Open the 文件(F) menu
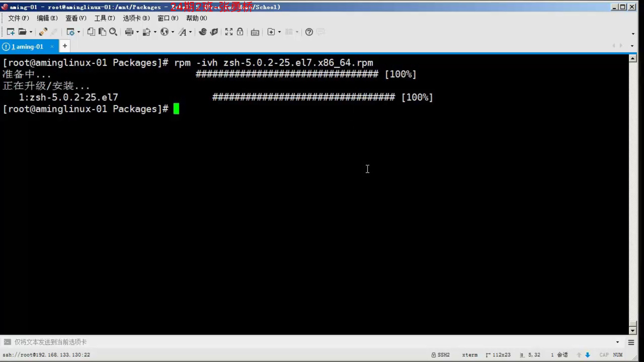Viewport: 644px width, 362px height. click(18, 18)
